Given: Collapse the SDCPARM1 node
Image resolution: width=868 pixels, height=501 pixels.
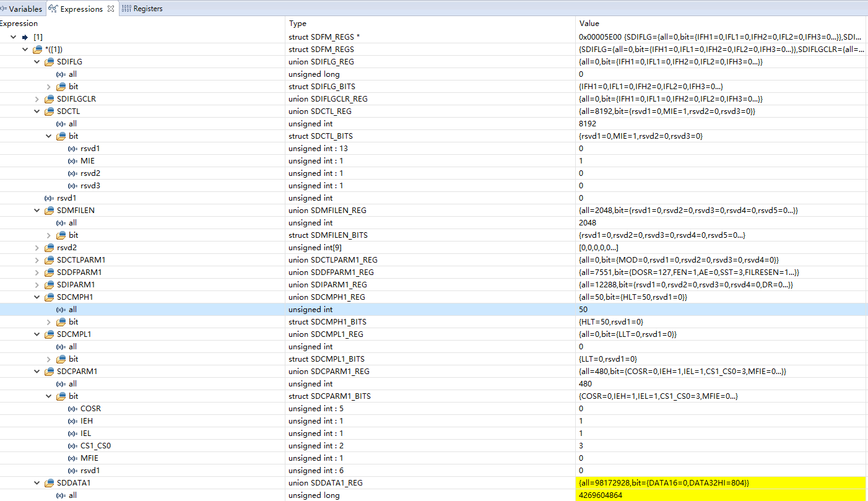Looking at the screenshot, I should click(x=37, y=372).
